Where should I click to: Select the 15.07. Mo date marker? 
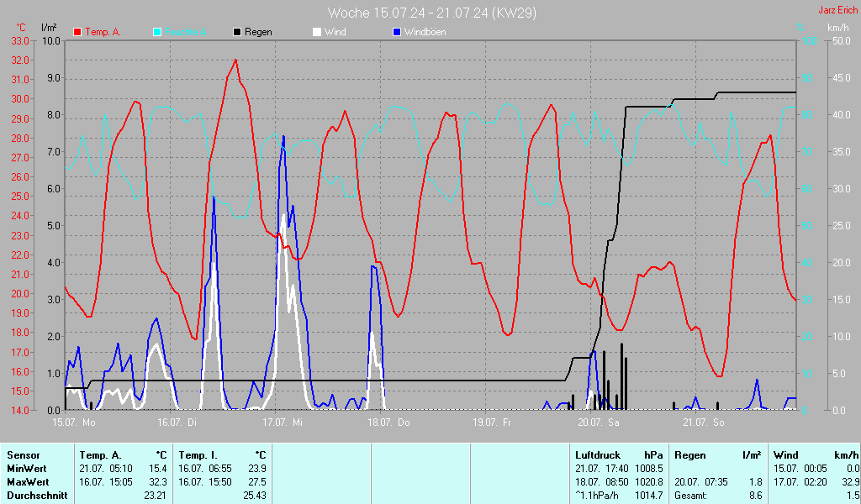pyautogui.click(x=74, y=423)
